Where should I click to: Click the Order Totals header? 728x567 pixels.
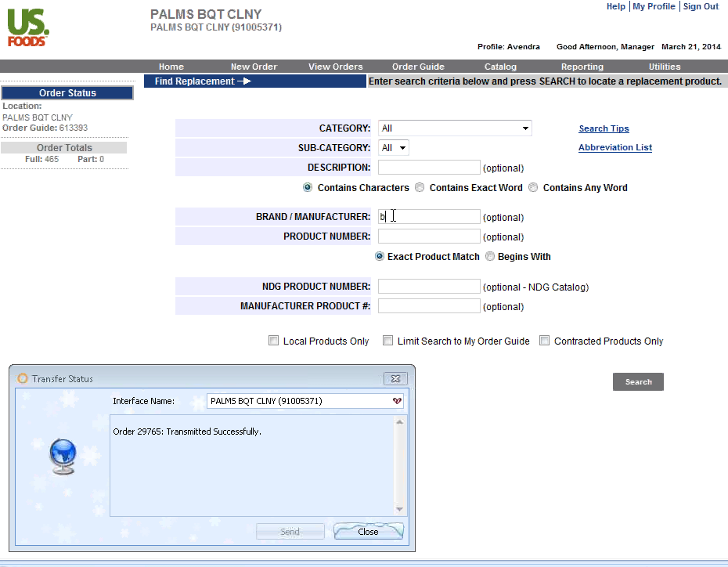[64, 148]
